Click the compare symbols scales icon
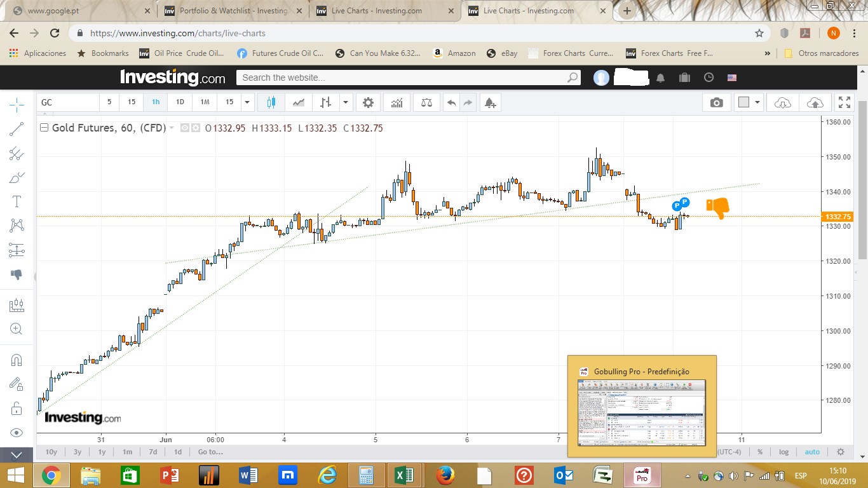 426,102
